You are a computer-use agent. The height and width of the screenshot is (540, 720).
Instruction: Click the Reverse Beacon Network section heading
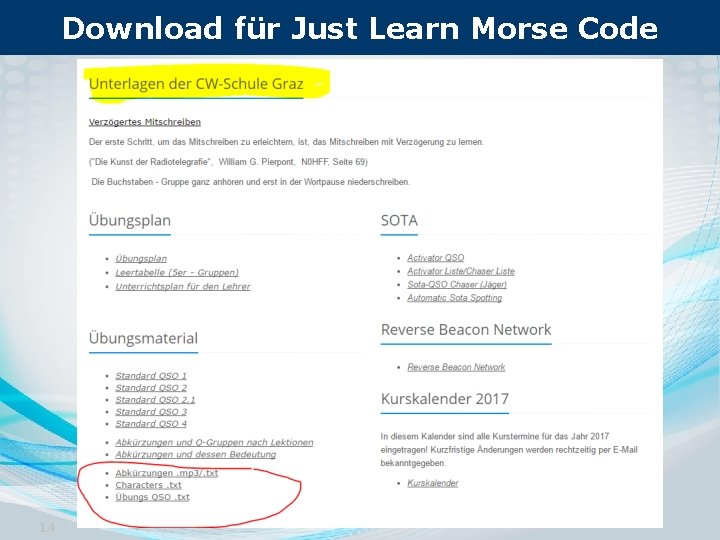(466, 330)
